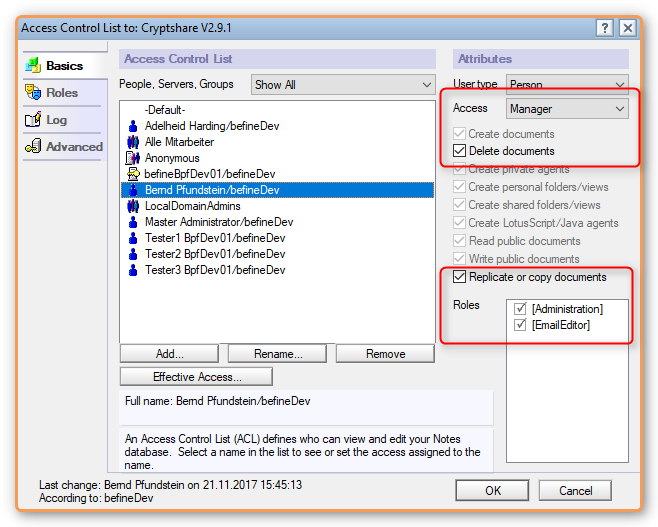
Task: Select the befineBpfDev01/befineDev server icon
Action: point(133,174)
